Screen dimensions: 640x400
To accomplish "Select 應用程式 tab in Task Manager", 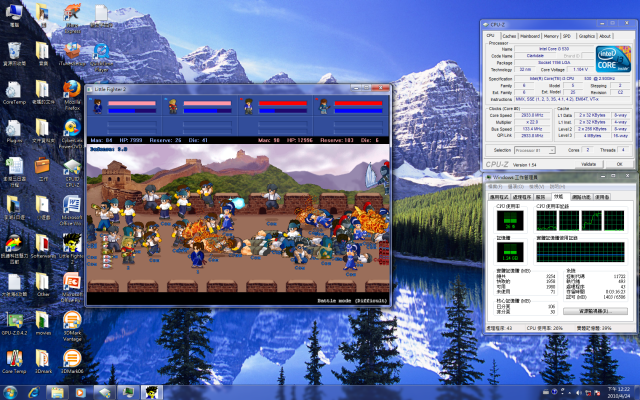I will (x=499, y=197).
